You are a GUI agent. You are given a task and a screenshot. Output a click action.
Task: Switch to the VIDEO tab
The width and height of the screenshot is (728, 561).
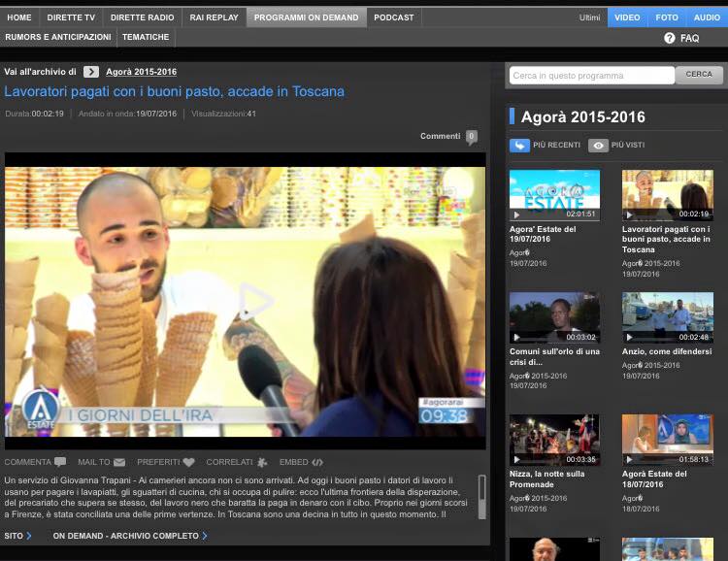627,17
